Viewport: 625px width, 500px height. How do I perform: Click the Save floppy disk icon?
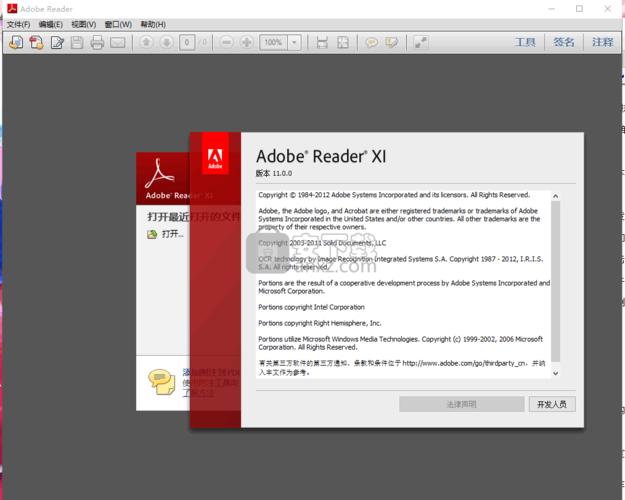[x=77, y=42]
